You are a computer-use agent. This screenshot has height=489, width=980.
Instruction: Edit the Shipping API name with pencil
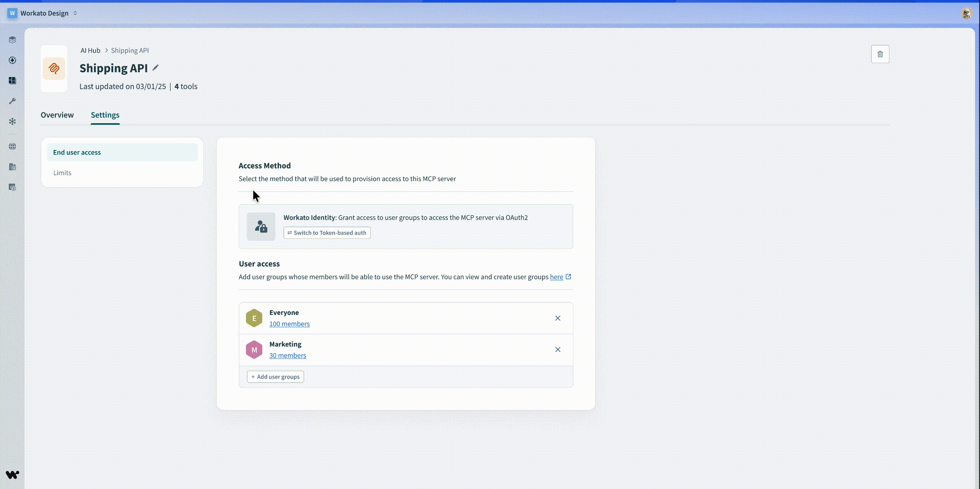155,68
